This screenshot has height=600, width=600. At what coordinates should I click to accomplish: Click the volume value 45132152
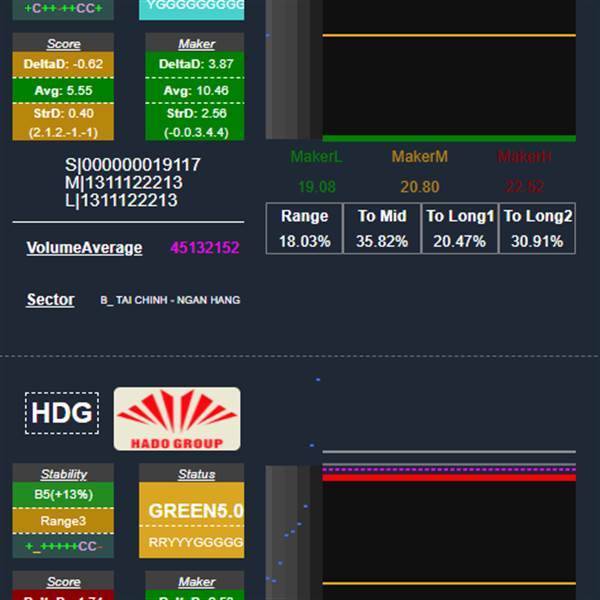[205, 248]
